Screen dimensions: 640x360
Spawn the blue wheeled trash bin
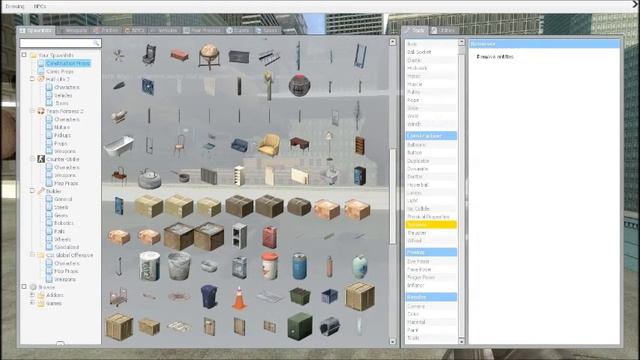209,296
